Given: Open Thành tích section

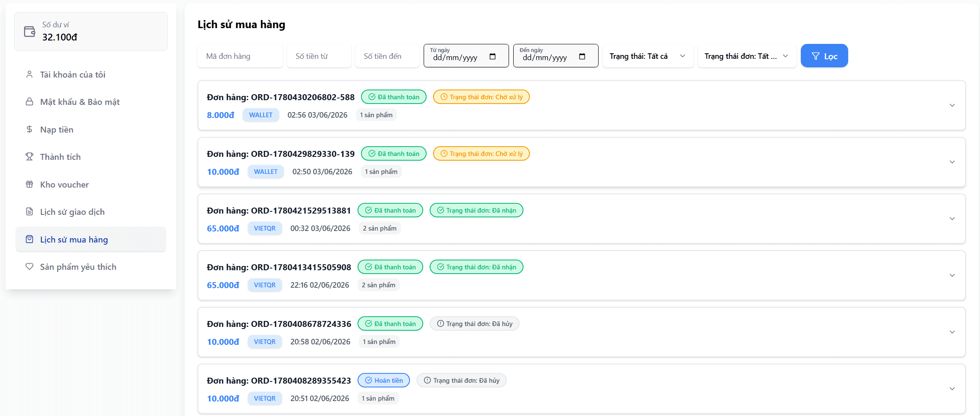Looking at the screenshot, I should coord(91,157).
